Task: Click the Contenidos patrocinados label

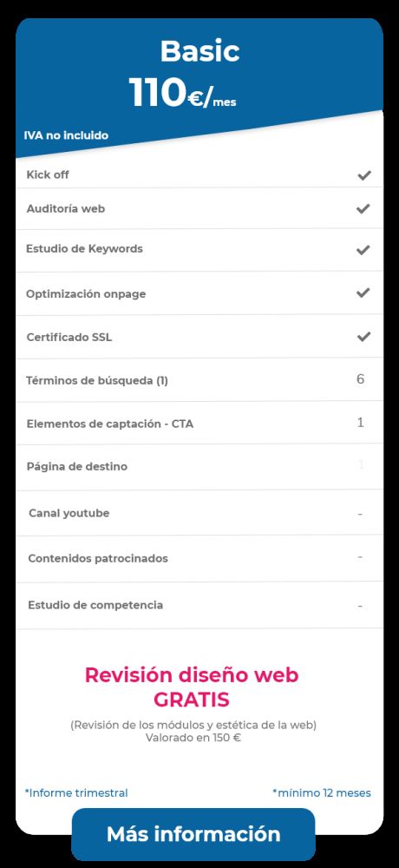Action: 98,558
